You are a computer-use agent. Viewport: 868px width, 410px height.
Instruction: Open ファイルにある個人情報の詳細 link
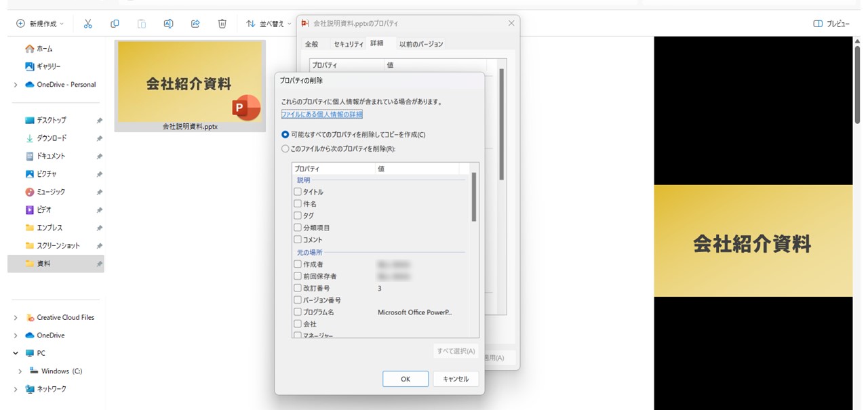point(322,115)
